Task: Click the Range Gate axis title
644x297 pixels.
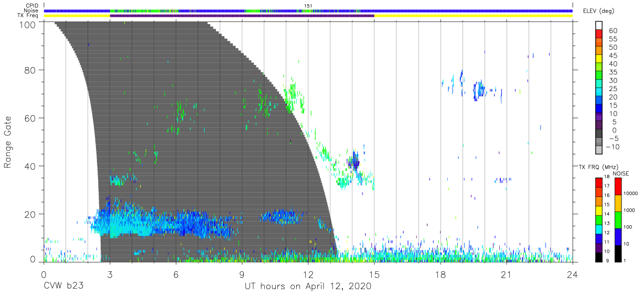Action: pos(8,142)
